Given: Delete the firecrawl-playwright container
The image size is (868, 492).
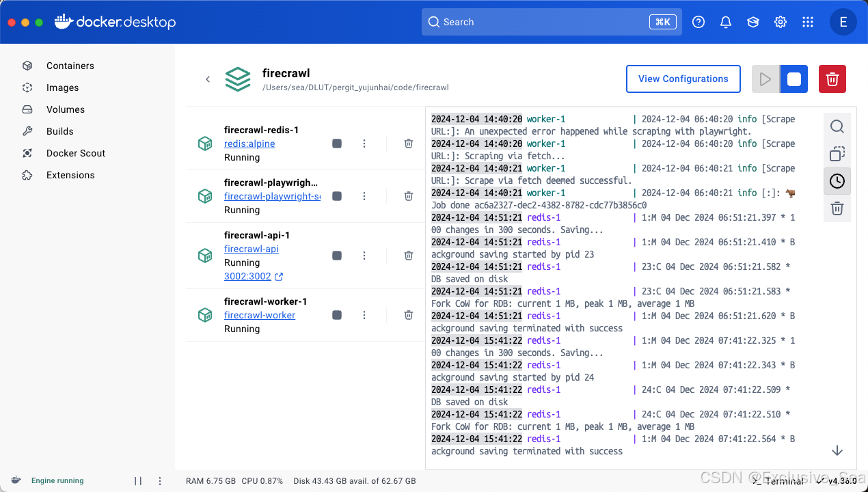Looking at the screenshot, I should click(x=409, y=196).
